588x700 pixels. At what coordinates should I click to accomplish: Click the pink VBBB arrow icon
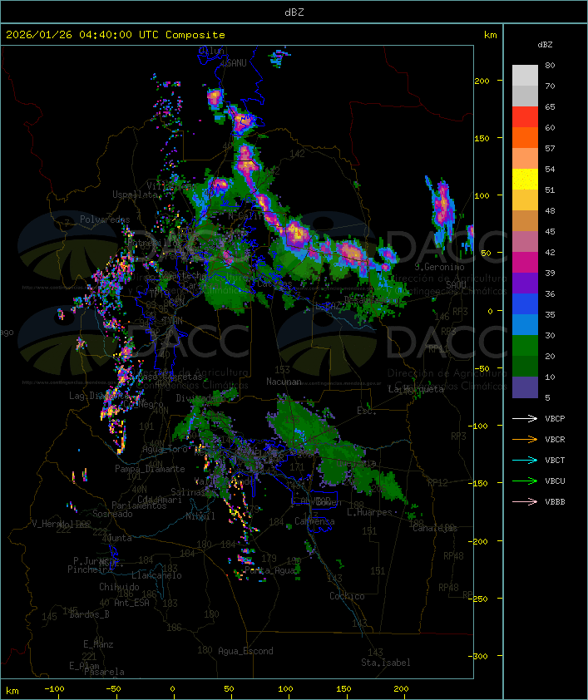[x=526, y=501]
